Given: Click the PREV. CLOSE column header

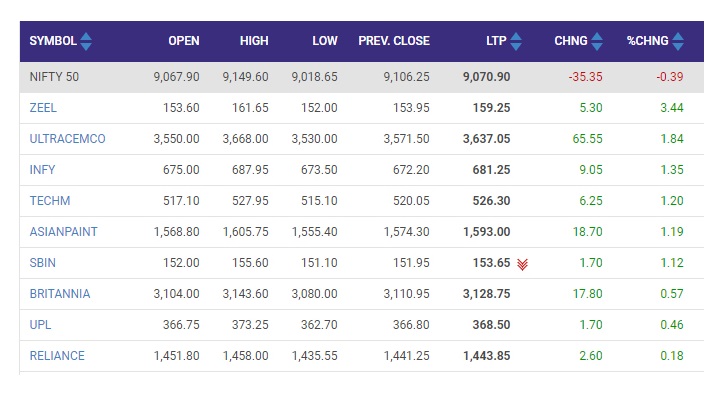Looking at the screenshot, I should 394,41.
